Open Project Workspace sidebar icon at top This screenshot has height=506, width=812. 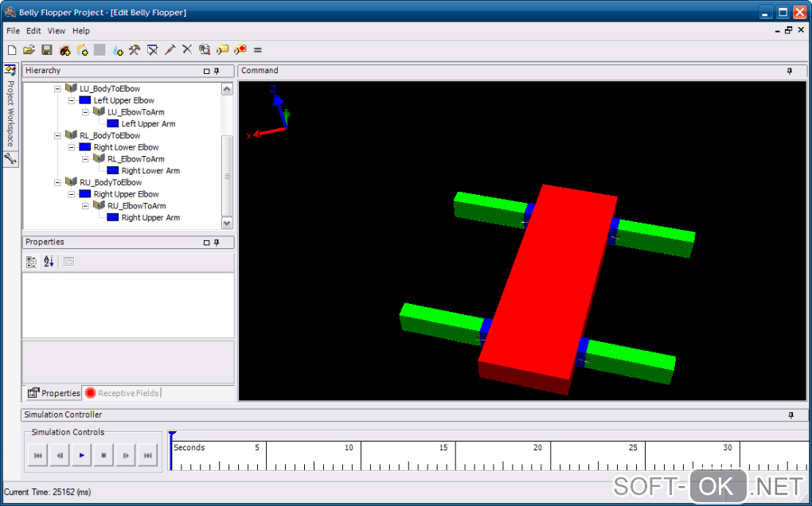pyautogui.click(x=10, y=70)
